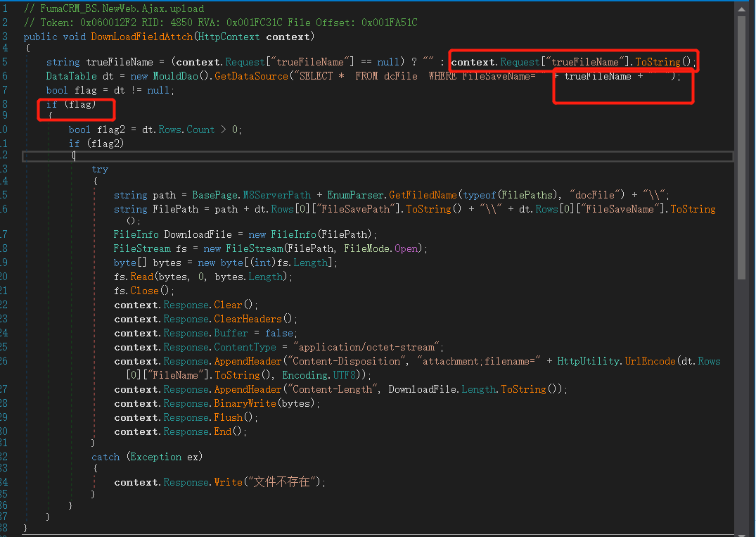Screen dimensions: 756x537
Task: Click the FumaCRM_BS.NewWeb.Ajax.upload comment
Action: (x=114, y=8)
